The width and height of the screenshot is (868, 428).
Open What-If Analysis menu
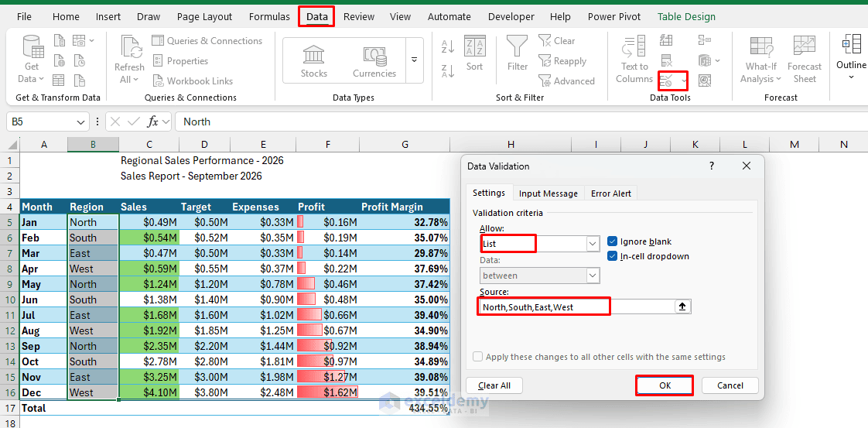760,60
